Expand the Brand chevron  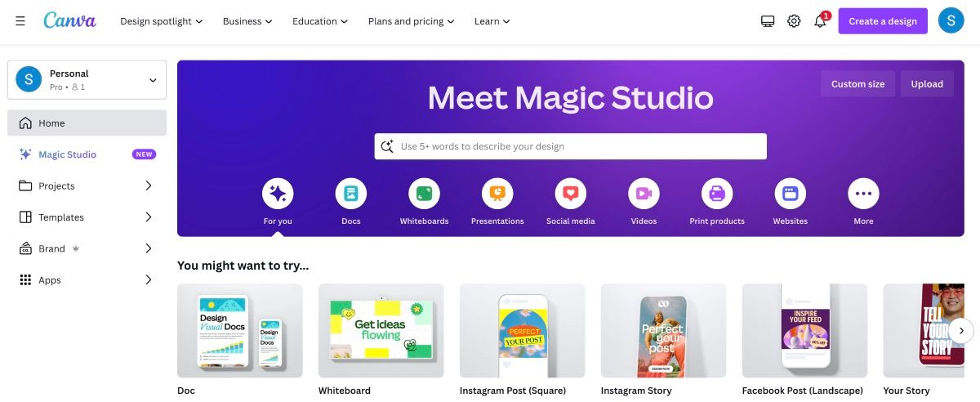[x=149, y=248]
